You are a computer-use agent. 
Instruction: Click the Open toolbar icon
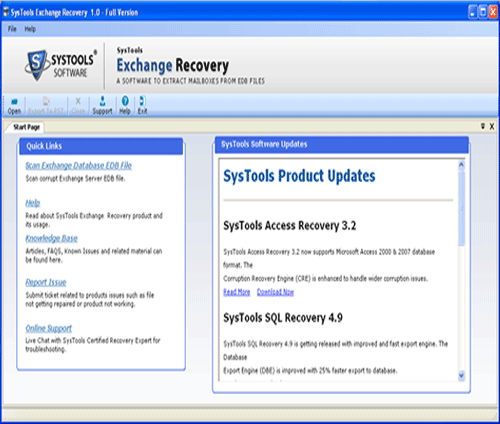[14, 106]
